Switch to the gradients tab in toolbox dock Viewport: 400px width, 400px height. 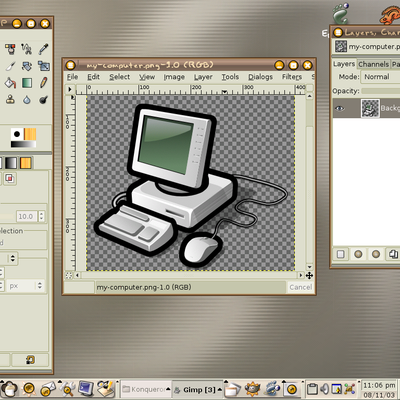10,163
